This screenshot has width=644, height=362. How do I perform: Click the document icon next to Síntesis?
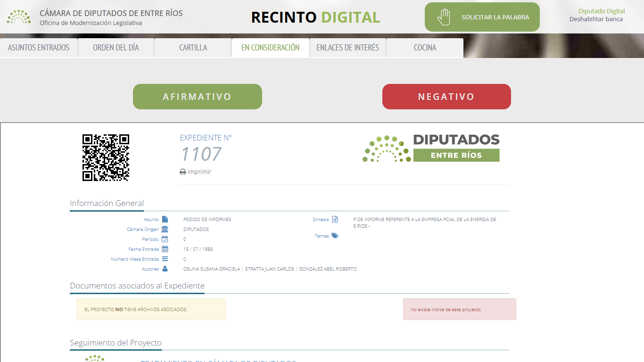click(336, 219)
